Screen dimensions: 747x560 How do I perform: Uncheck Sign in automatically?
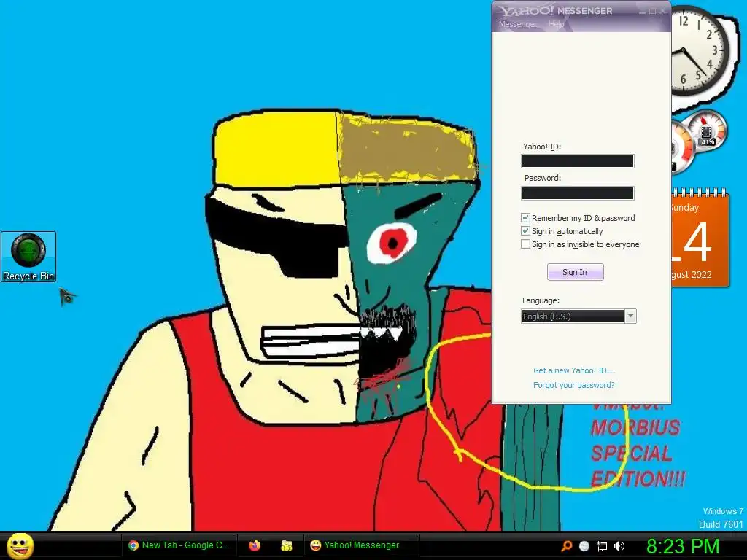click(x=525, y=231)
